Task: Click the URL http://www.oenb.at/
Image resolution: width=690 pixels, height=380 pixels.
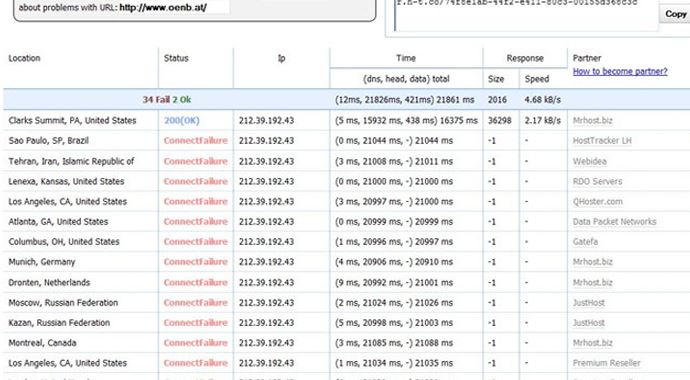Action: tap(163, 7)
